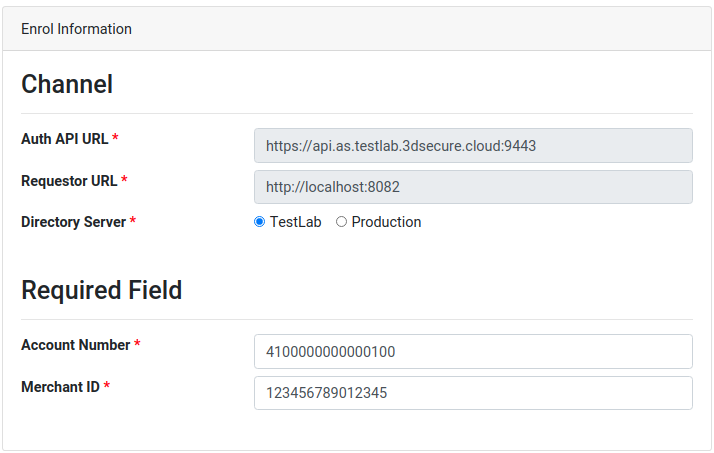This screenshot has height=453, width=714.
Task: Focus the Auth API URL field
Action: coord(473,146)
